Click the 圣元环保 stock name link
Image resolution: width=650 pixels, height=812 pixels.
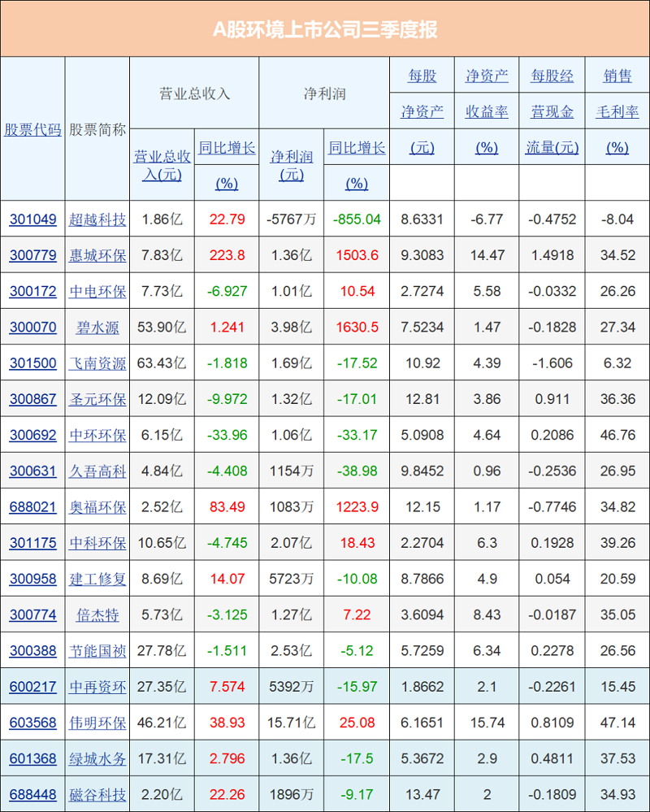[97, 399]
